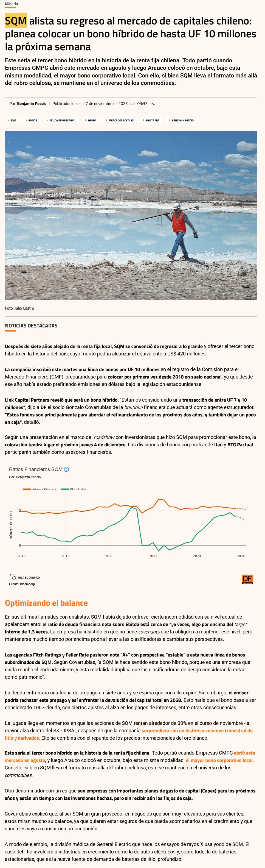Click the 'Toca el gráfico' cursor icon
This screenshot has height=868, width=265.
13,577
